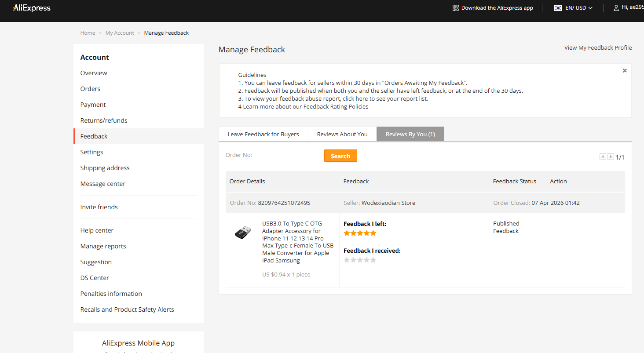The width and height of the screenshot is (644, 353).
Task: Click Manage Feedback in the breadcrumb
Action: [x=166, y=33]
